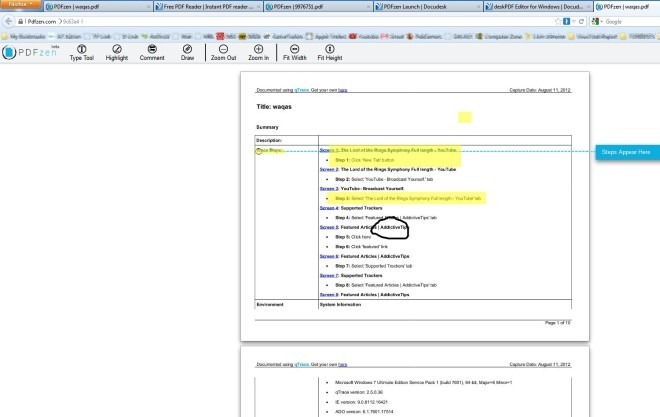Select the Type Tool
The image size is (660, 417).
click(82, 53)
